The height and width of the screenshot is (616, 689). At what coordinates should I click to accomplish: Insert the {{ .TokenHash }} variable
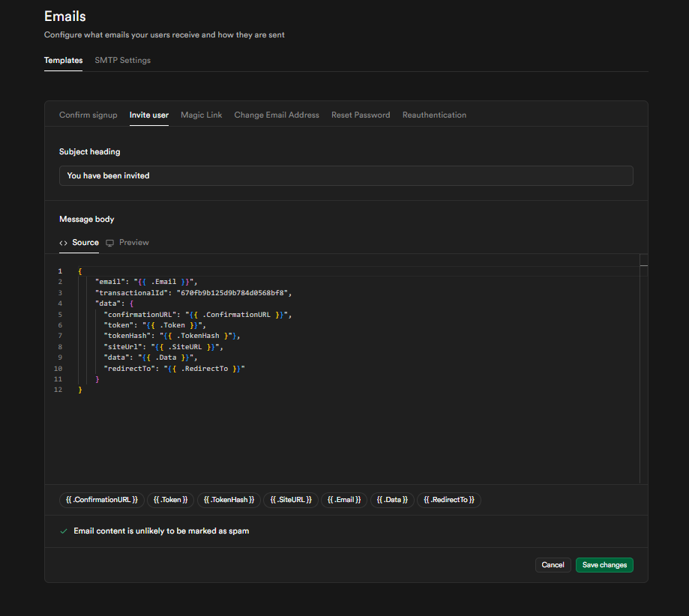click(x=228, y=500)
